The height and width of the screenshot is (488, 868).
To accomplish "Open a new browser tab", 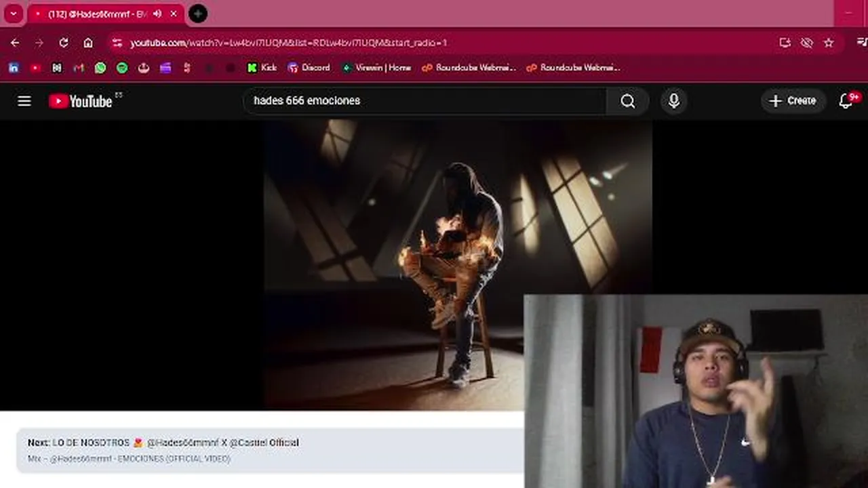I will pyautogui.click(x=197, y=14).
